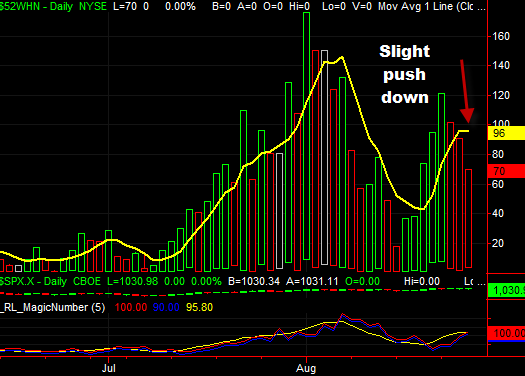
Task: Click the Jul label on the date axis
Action: [108, 368]
